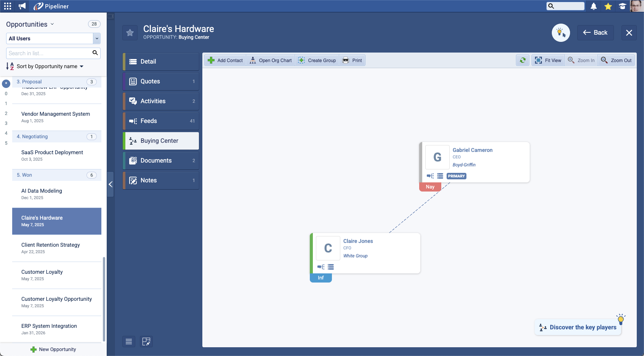Click the list view icon at bottom
The image size is (644, 356).
129,342
